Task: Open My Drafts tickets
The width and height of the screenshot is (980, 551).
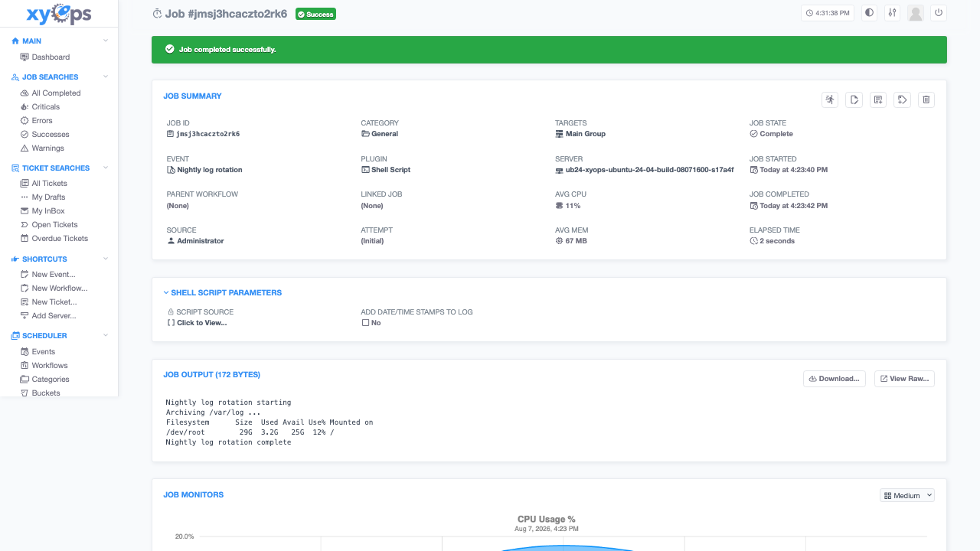Action: point(48,197)
